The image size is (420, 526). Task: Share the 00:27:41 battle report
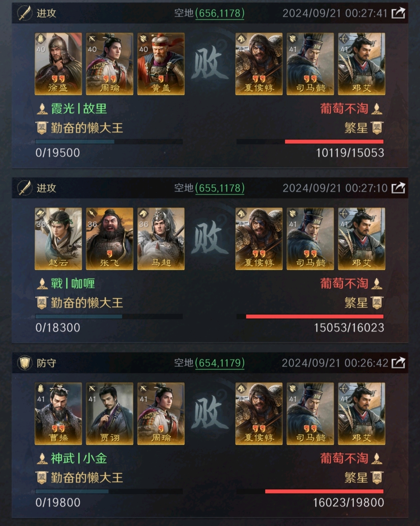(x=398, y=13)
